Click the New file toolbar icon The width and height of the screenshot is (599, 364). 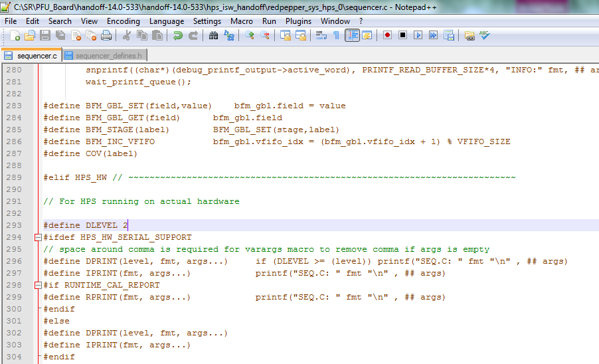(15, 35)
